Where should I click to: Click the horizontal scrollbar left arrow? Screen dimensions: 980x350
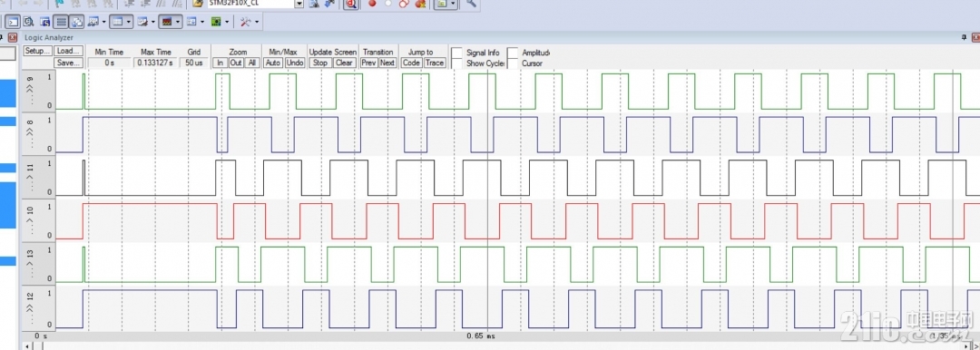26,345
